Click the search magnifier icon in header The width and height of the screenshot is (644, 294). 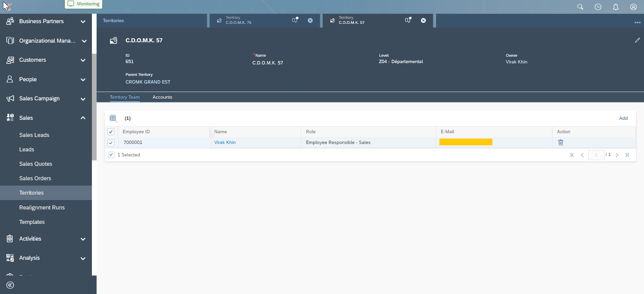coord(580,7)
